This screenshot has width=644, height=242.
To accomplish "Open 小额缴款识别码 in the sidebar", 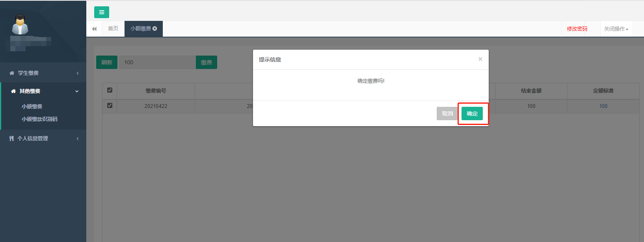I will click(x=39, y=119).
